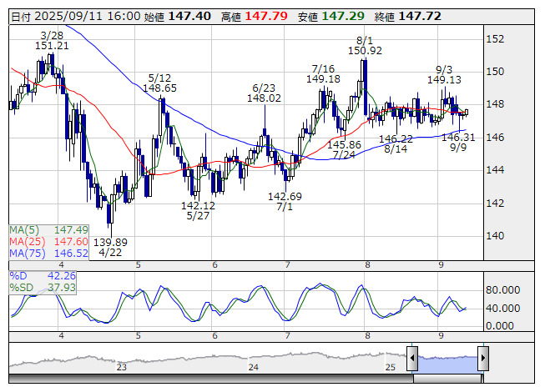Click the 8/1 high label 150.92

coord(364,51)
